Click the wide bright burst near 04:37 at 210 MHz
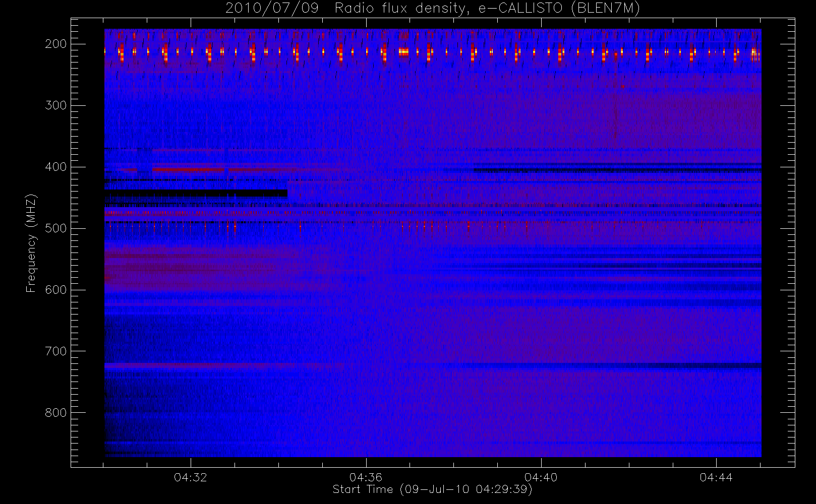The height and width of the screenshot is (504, 816). [x=403, y=51]
